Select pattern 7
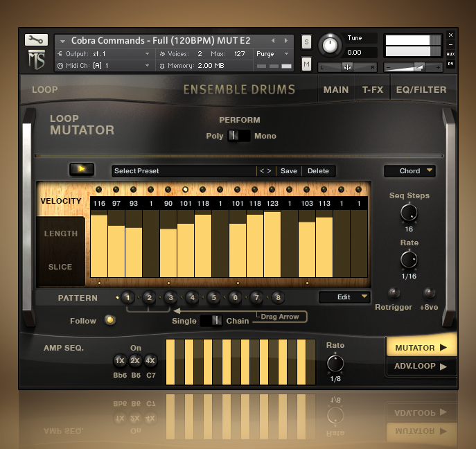 (x=256, y=297)
